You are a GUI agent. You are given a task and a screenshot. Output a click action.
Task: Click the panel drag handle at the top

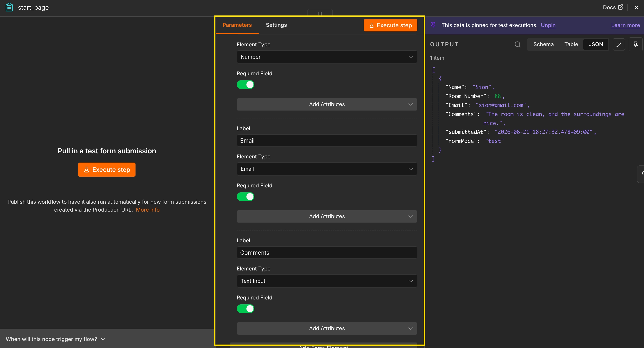pyautogui.click(x=320, y=13)
